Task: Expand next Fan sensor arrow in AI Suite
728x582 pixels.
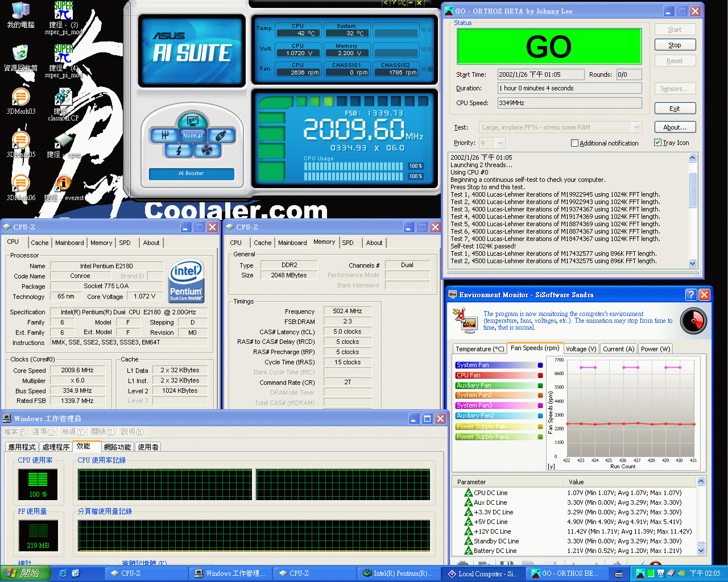Action: (x=431, y=69)
